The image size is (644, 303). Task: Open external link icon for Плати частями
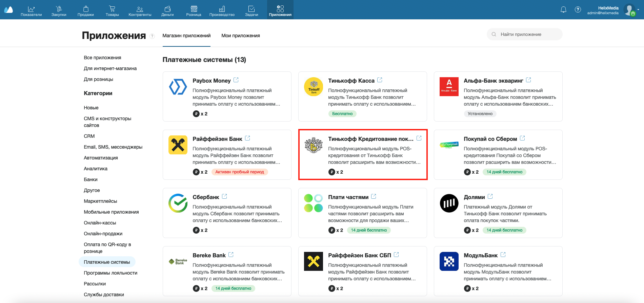point(374,197)
